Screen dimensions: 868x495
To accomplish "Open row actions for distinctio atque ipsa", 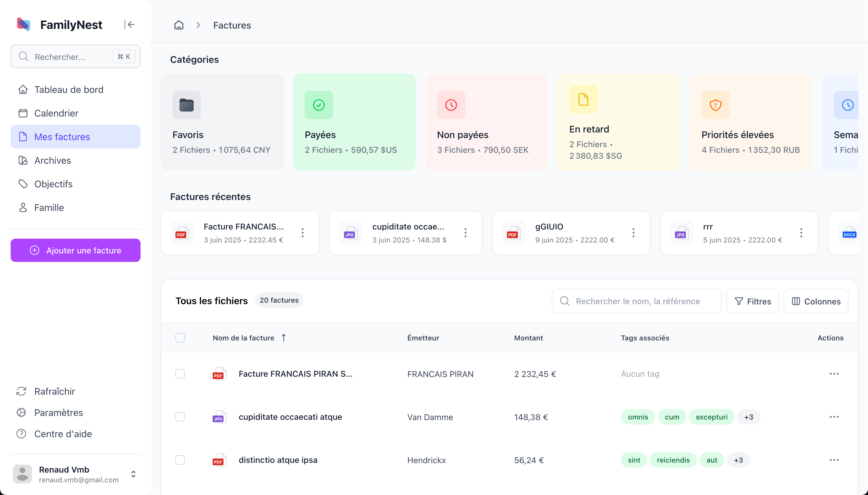I will (834, 460).
